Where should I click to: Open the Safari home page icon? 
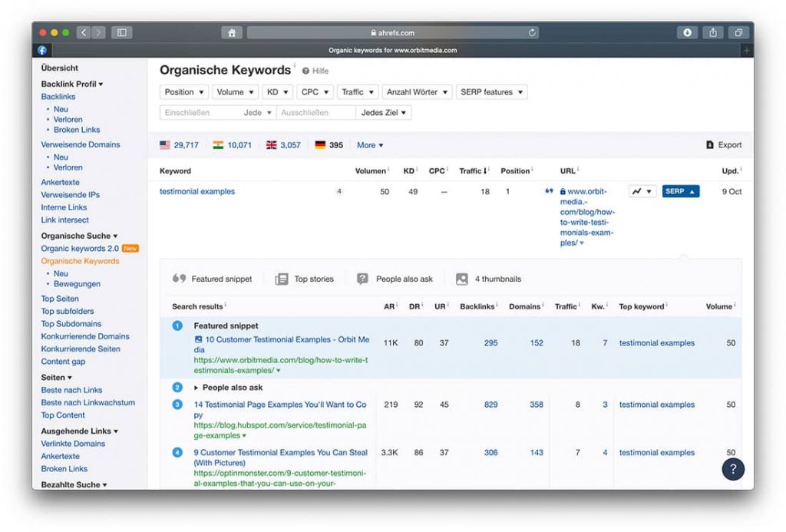point(232,32)
